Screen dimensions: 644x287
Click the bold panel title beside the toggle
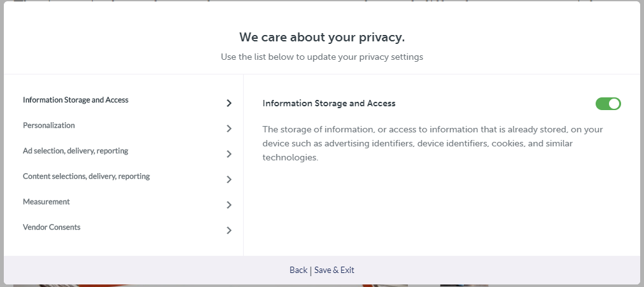(329, 104)
